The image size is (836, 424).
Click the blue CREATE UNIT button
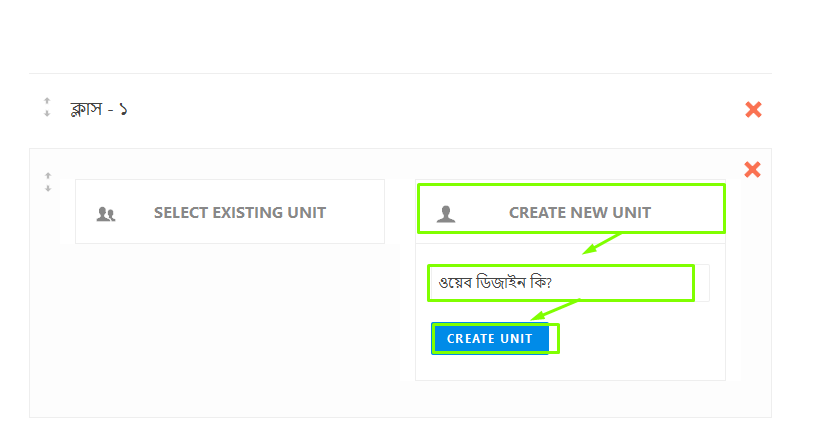[490, 338]
